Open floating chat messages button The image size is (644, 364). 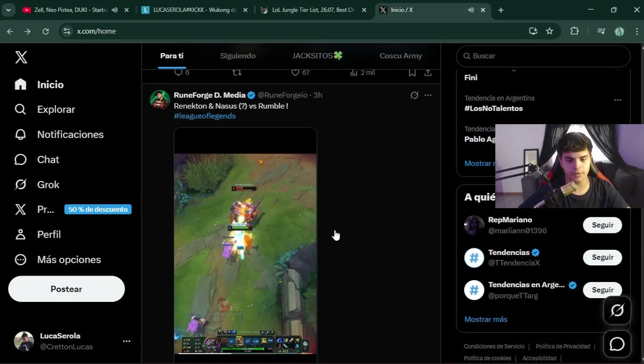coord(617,344)
